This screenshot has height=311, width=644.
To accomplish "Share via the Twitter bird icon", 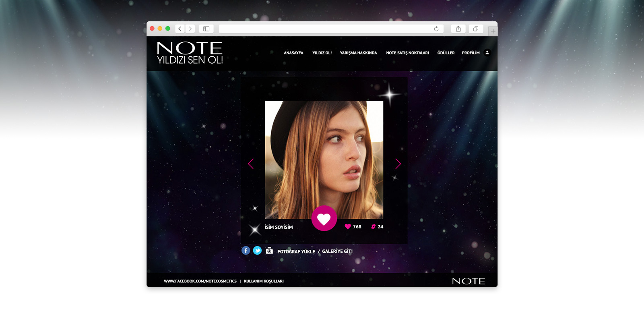I will coord(257,251).
